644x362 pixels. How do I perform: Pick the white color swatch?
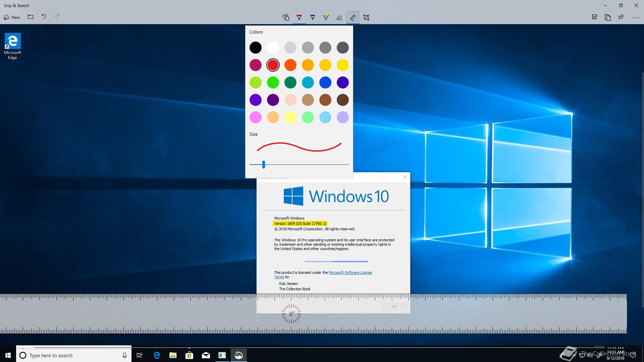pos(273,48)
